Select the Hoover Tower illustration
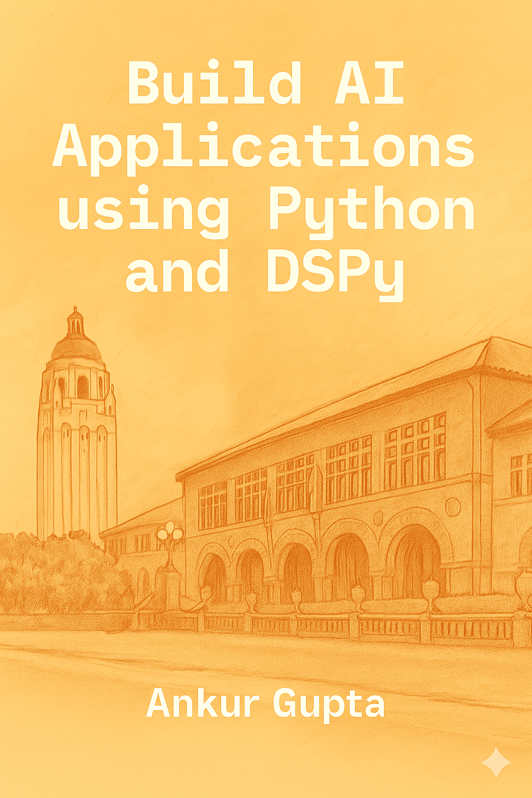The image size is (532, 798). click(x=77, y=426)
